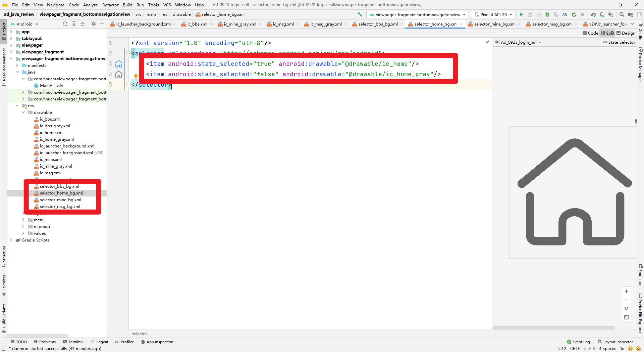Image resolution: width=644 pixels, height=352 pixels.
Task: Switch editor to Split view
Action: [607, 33]
